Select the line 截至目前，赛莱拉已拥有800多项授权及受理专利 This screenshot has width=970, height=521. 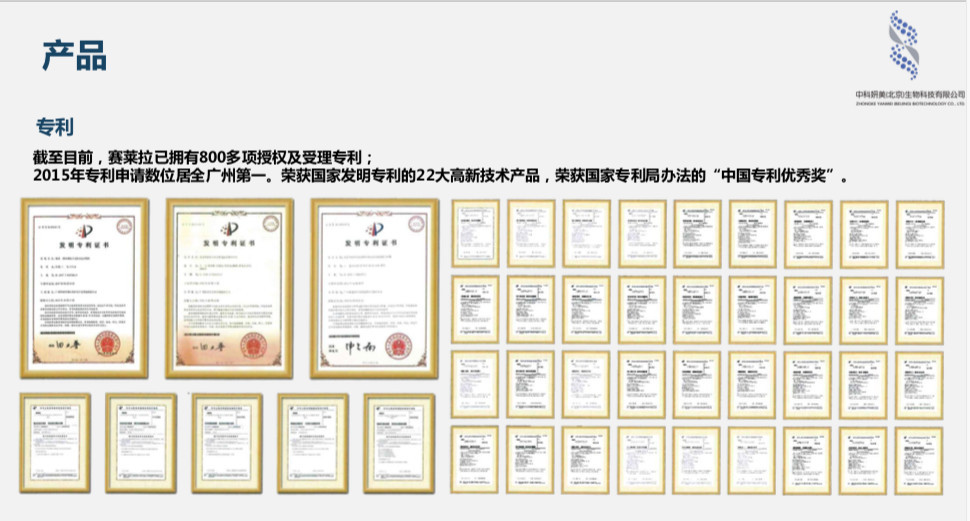click(204, 157)
